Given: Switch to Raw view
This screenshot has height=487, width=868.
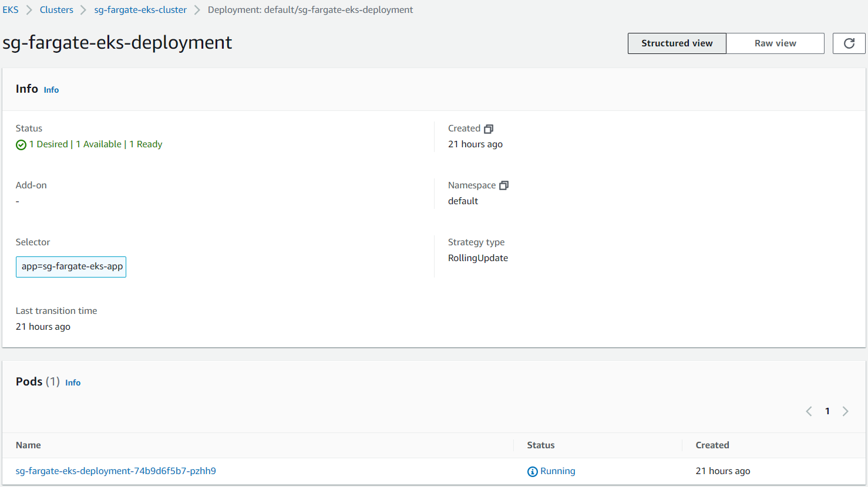Looking at the screenshot, I should coord(775,43).
